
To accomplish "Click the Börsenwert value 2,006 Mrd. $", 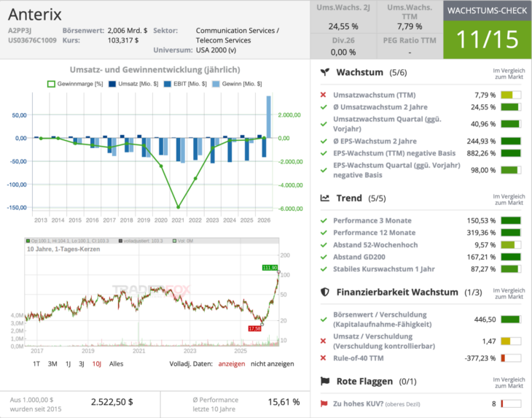I will coord(128,31).
